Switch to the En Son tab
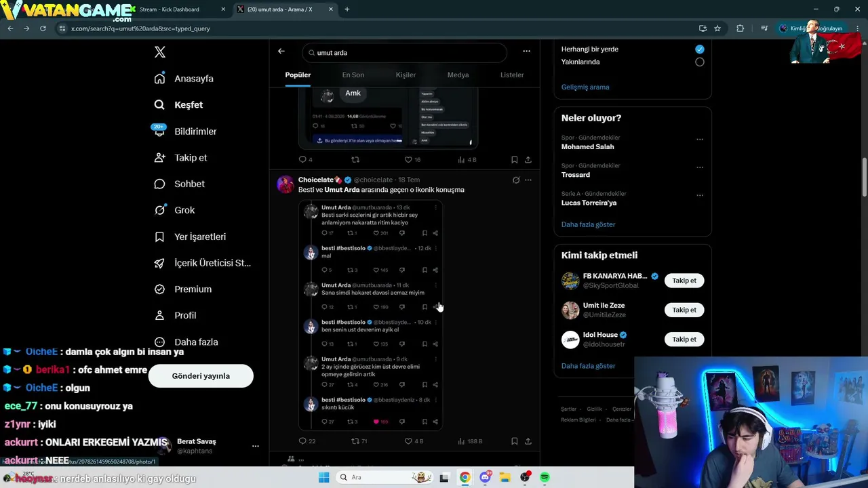Image resolution: width=868 pixels, height=488 pixels. pos(353,75)
